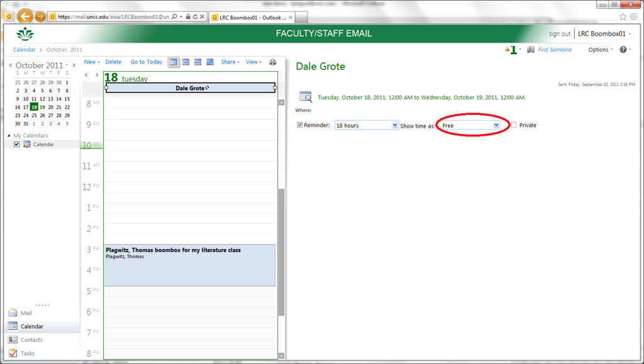Switch to Month view icon
This screenshot has height=364, width=644.
click(209, 62)
